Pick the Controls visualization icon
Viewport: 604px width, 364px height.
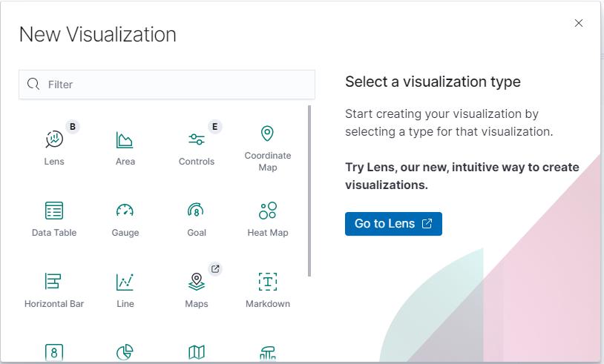click(x=197, y=145)
